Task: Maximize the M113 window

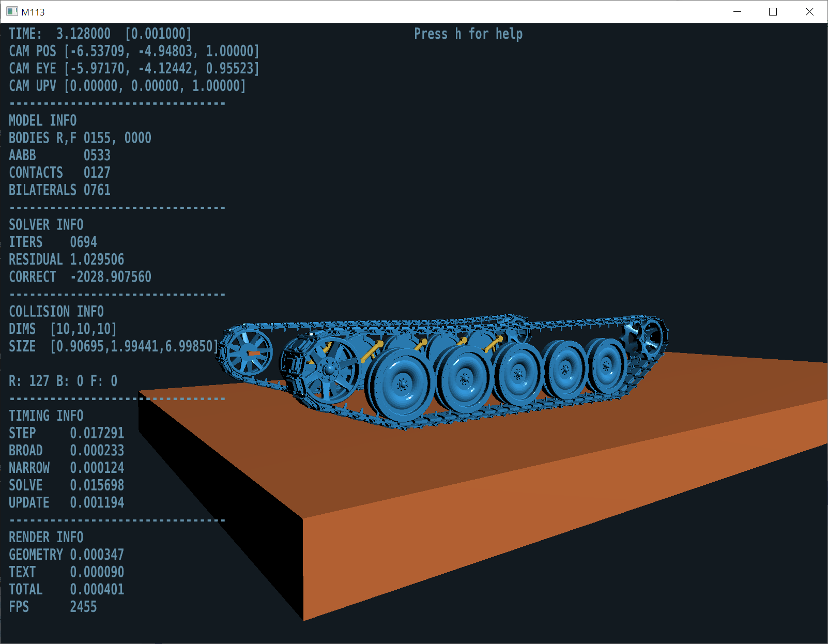Action: [x=773, y=11]
